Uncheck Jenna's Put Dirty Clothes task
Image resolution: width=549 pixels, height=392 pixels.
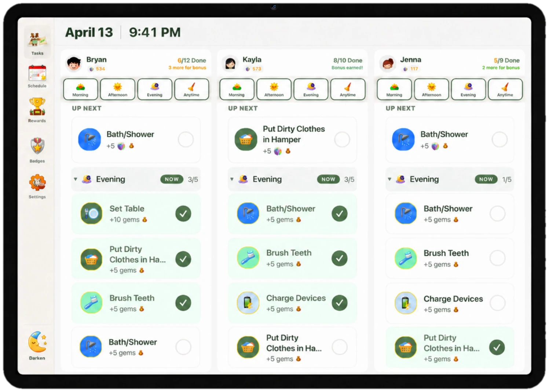pyautogui.click(x=497, y=347)
